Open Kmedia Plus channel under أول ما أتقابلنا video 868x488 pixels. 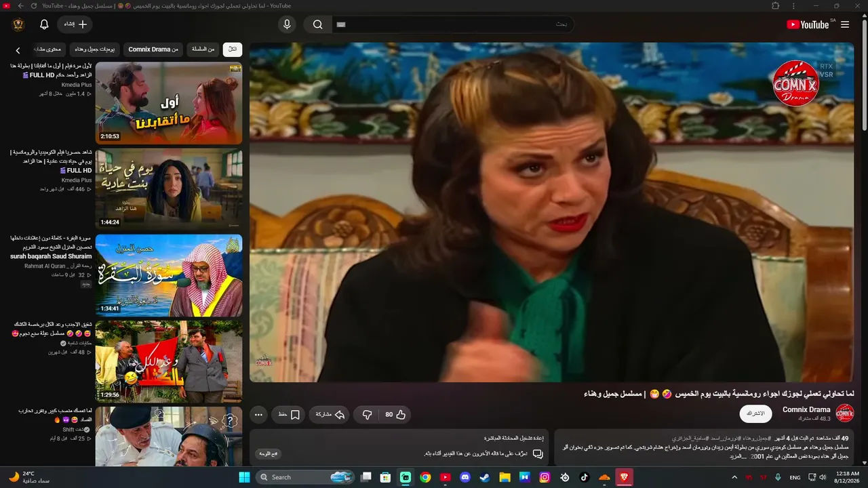coord(77,85)
